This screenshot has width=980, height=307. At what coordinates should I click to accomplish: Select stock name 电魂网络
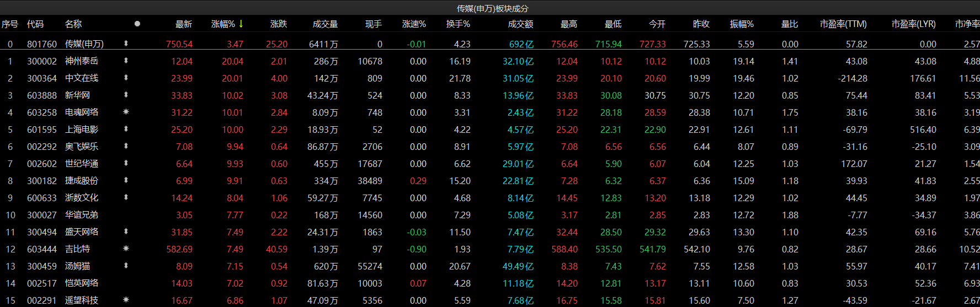click(x=82, y=112)
